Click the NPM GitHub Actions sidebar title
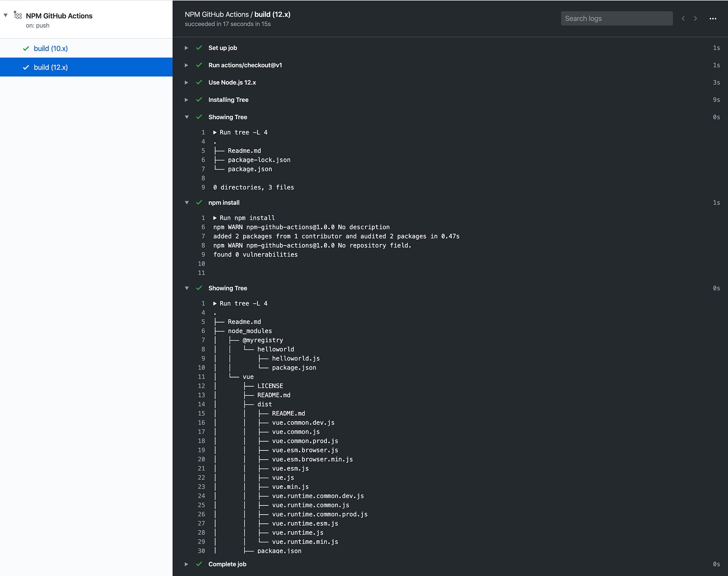This screenshot has height=576, width=728. [59, 16]
